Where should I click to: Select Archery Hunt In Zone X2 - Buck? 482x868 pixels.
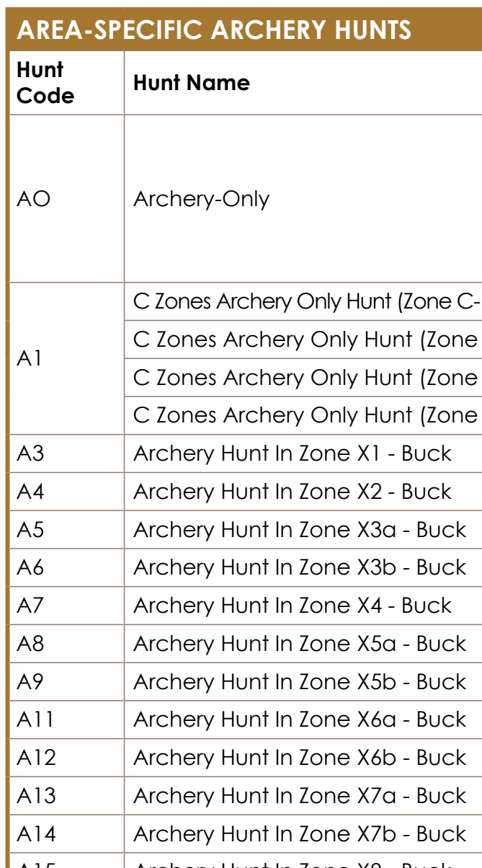tap(293, 491)
